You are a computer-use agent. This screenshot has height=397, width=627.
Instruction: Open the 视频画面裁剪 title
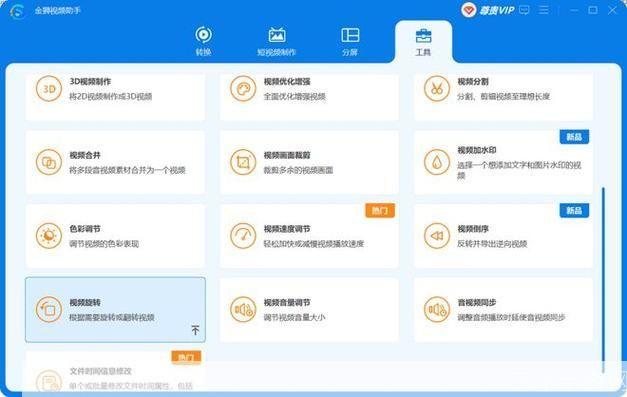point(287,155)
